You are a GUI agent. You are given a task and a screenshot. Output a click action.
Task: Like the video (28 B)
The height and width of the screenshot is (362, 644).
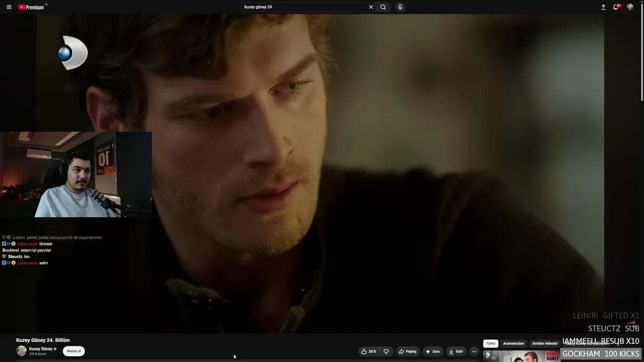click(369, 351)
